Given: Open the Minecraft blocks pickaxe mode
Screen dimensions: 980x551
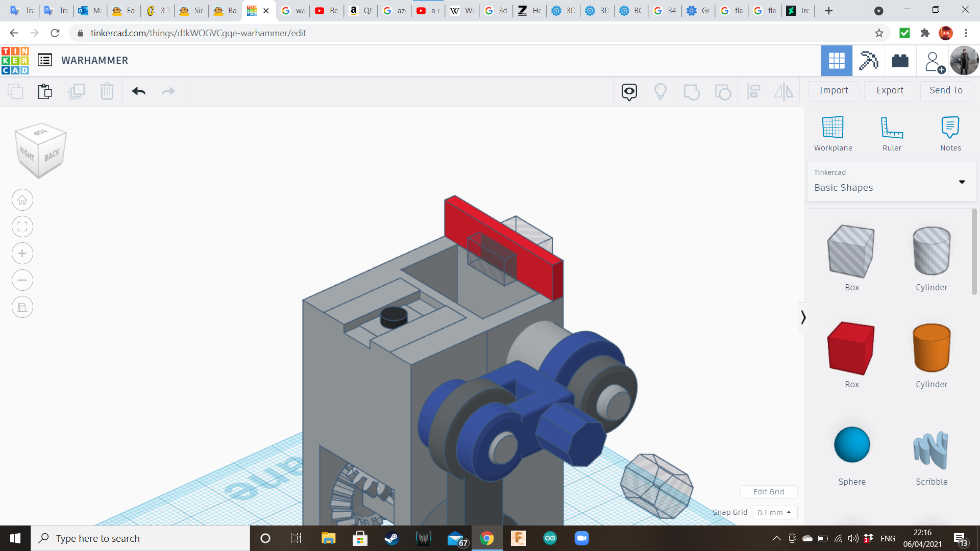Looking at the screenshot, I should [x=868, y=61].
